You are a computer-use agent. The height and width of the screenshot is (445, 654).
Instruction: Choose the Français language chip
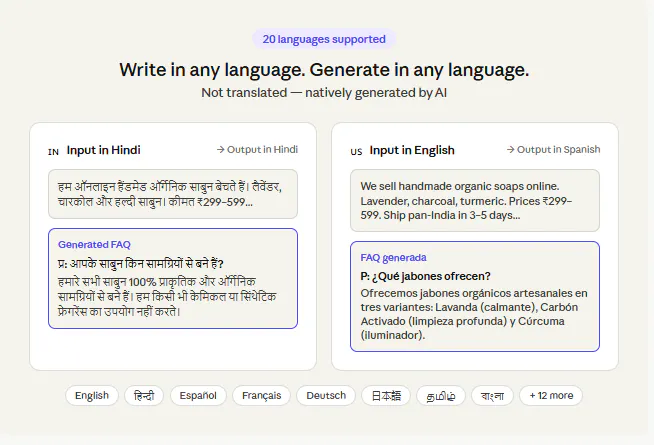(x=262, y=395)
